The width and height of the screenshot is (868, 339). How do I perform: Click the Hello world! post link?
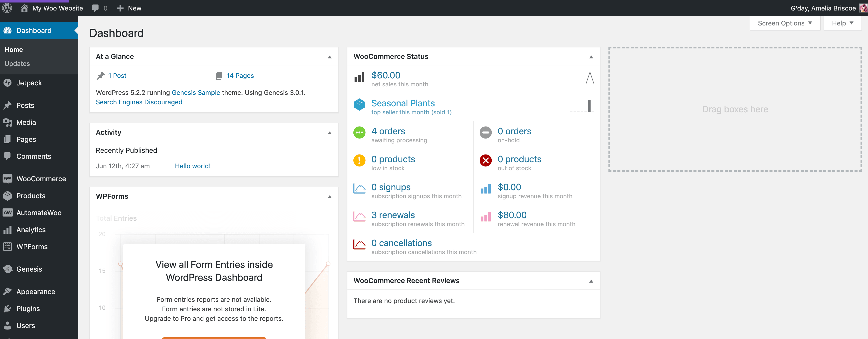point(192,166)
